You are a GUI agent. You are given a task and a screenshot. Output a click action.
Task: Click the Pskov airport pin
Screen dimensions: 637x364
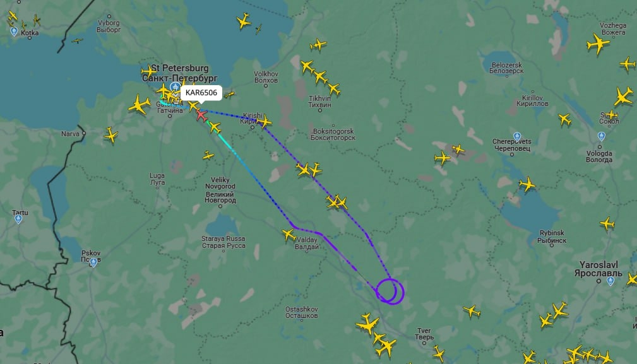tap(93, 263)
